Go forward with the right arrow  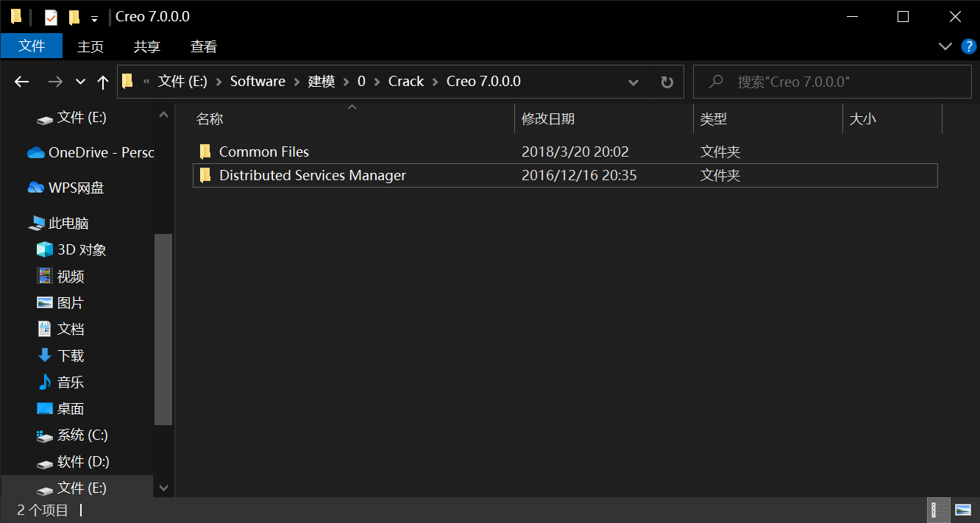[55, 82]
